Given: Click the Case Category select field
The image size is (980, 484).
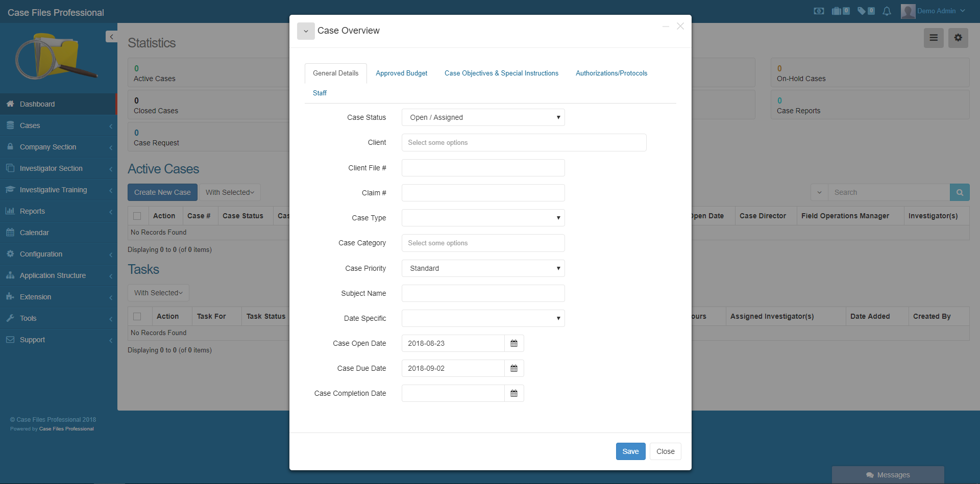Looking at the screenshot, I should tap(483, 243).
